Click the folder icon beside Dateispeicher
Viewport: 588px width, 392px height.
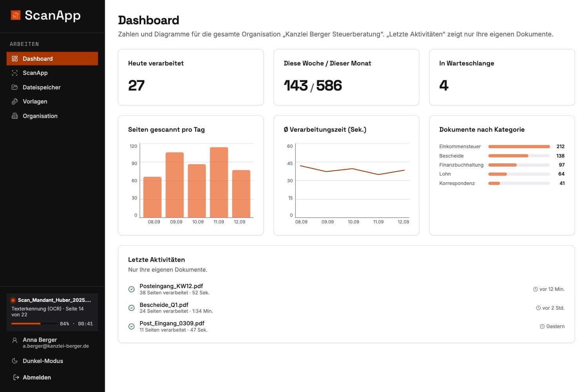(x=15, y=87)
